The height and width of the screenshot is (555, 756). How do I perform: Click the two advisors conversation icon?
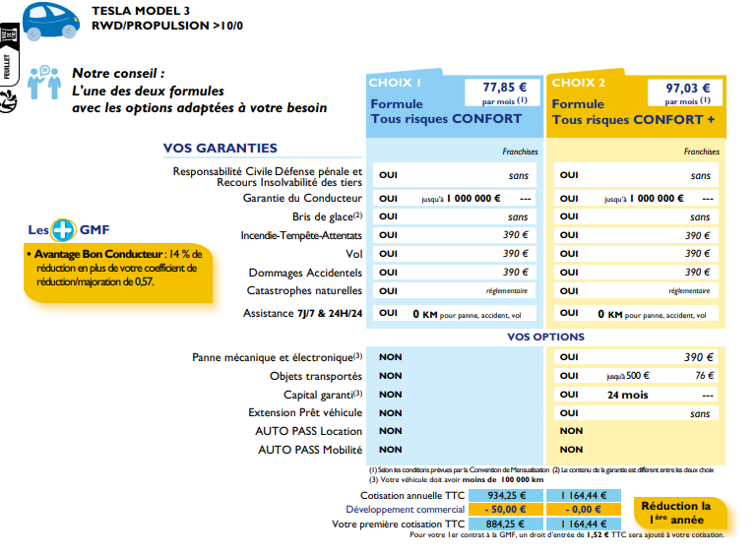tap(44, 83)
